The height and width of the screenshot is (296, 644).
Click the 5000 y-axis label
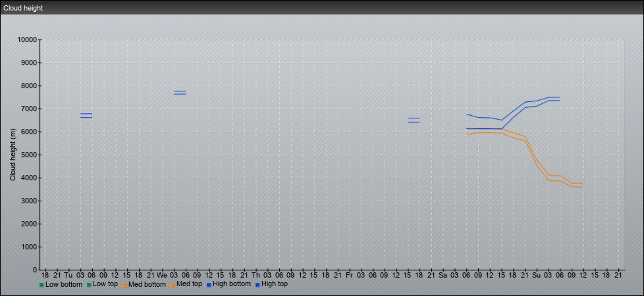coord(29,155)
